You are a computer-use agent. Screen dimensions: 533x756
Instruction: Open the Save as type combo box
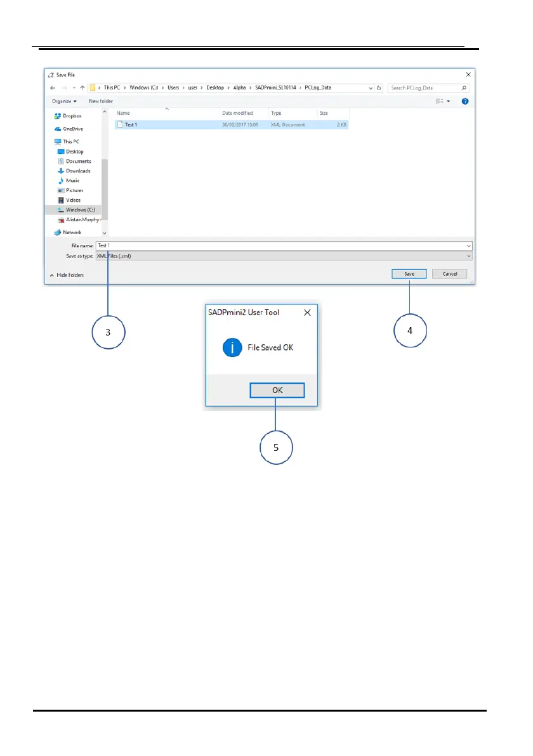[x=284, y=256]
